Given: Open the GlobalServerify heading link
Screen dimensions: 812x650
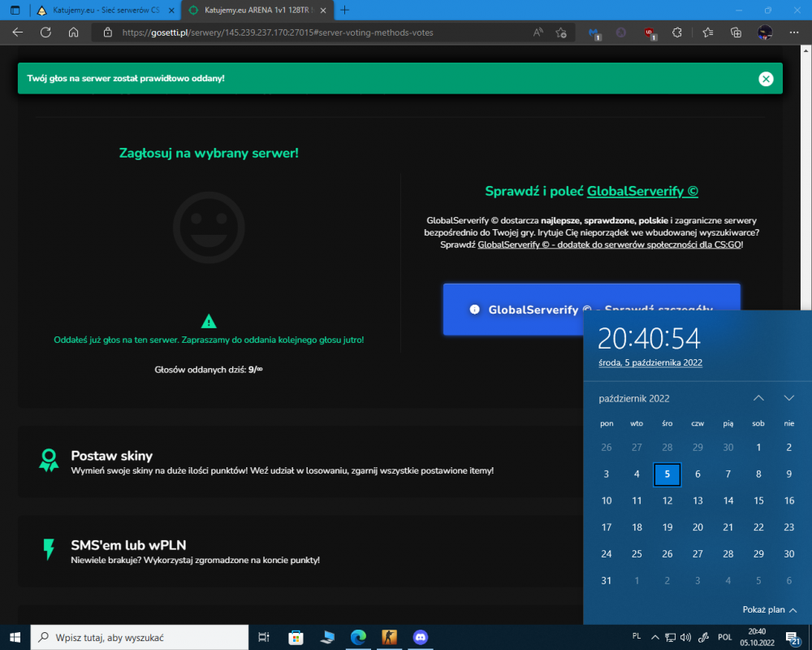Looking at the screenshot, I should [642, 191].
